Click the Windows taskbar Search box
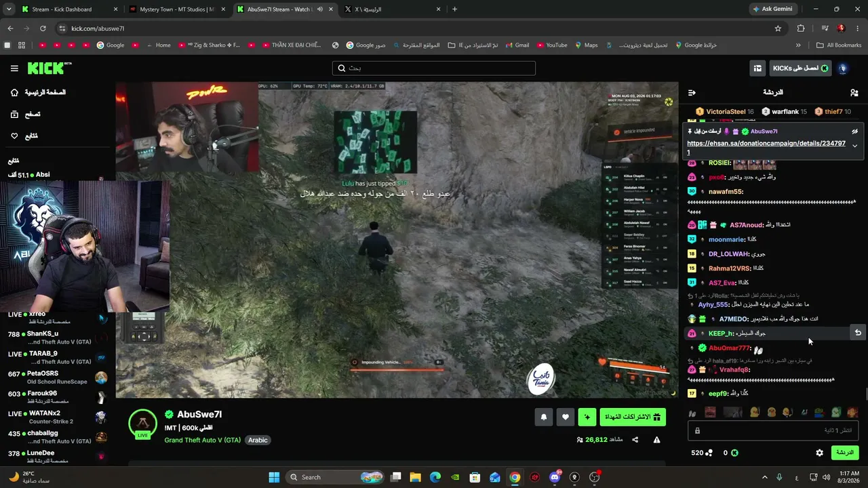 click(336, 477)
